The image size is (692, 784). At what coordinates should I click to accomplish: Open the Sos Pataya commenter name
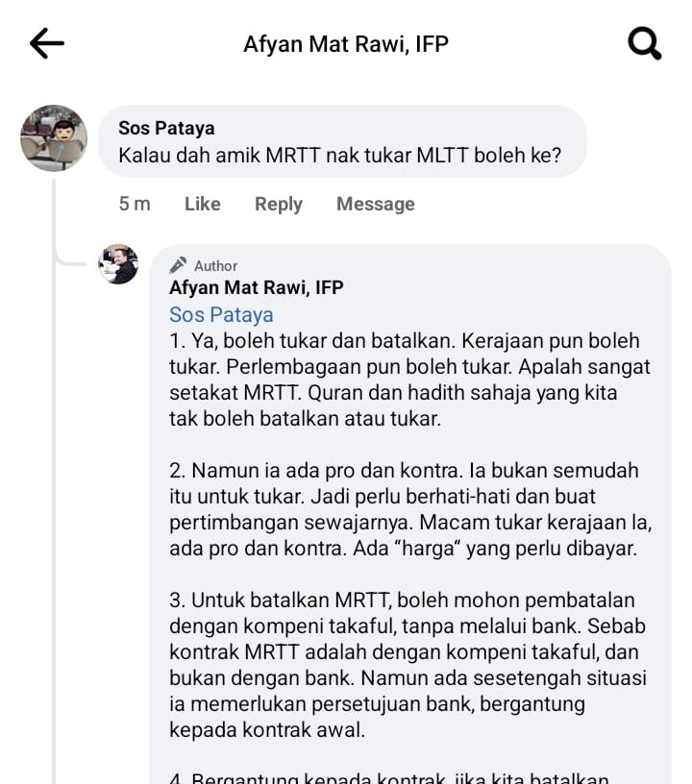166,128
